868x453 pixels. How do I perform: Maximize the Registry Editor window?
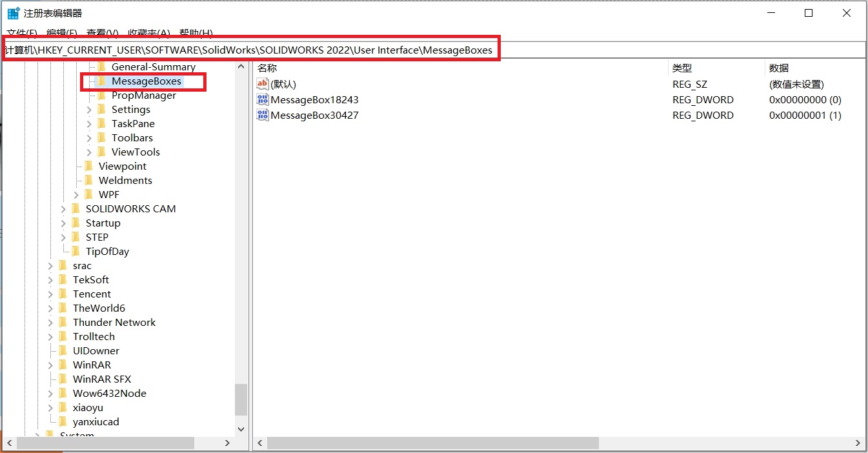coord(809,13)
